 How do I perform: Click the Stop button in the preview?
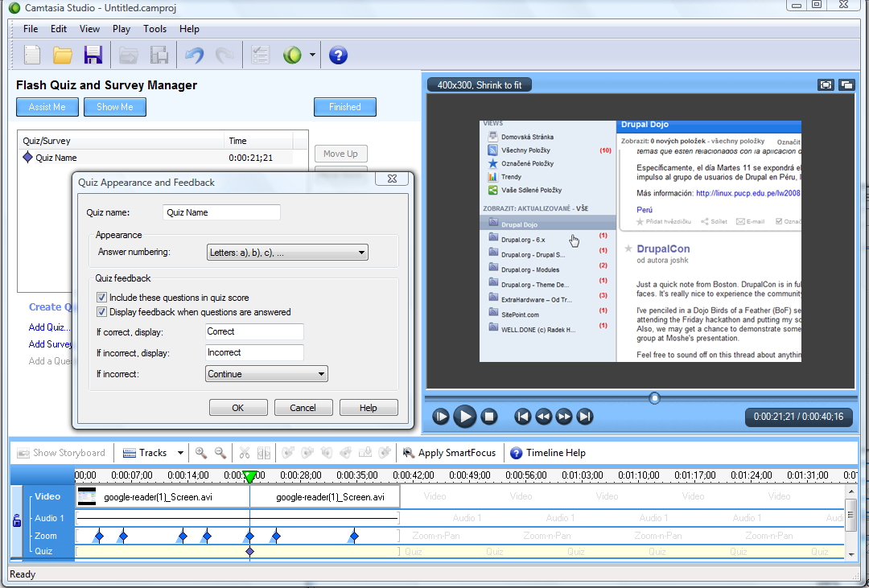(x=489, y=417)
